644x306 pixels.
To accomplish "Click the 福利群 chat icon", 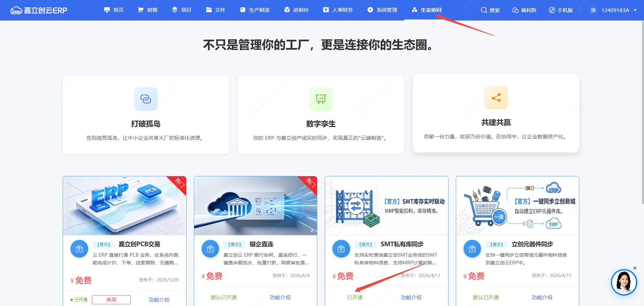I will pos(516,10).
